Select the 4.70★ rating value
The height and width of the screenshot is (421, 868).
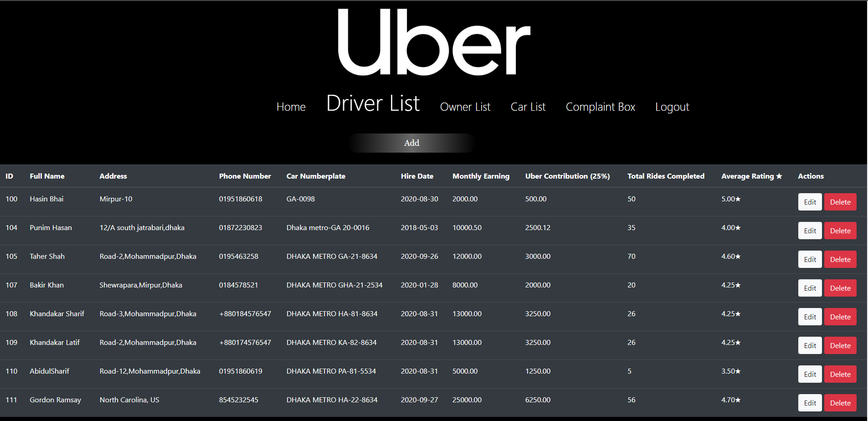point(731,400)
